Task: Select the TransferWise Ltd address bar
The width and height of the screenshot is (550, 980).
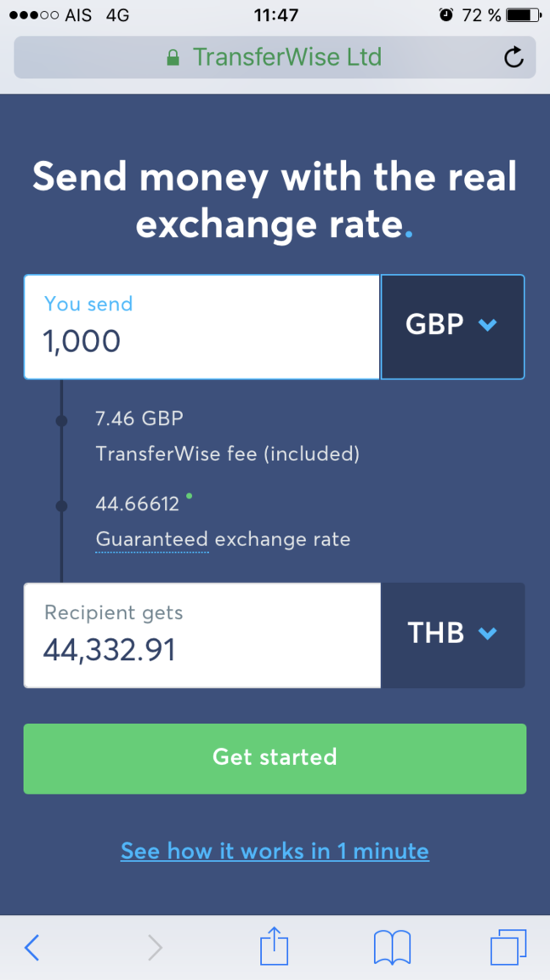Action: tap(286, 58)
